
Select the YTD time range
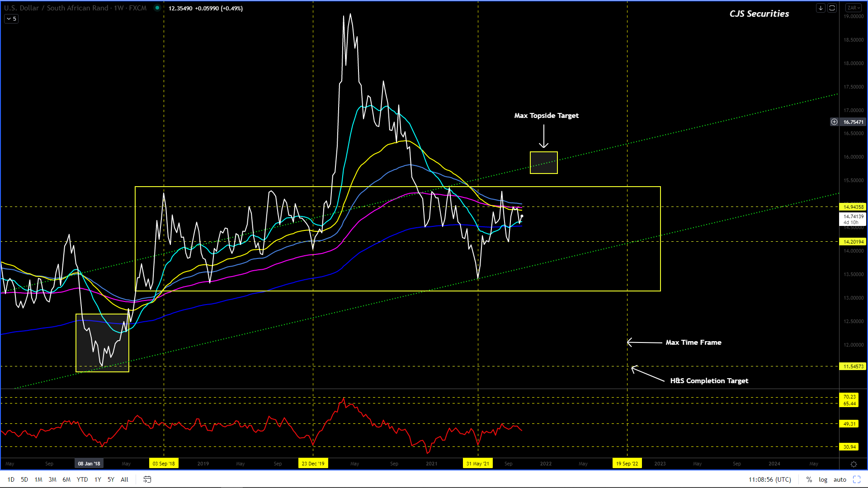[x=82, y=479]
